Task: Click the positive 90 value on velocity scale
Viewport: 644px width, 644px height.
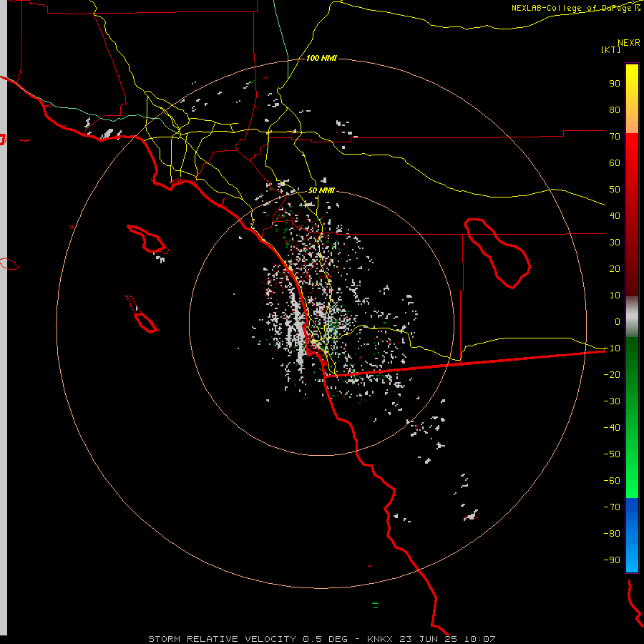Action: tap(615, 84)
